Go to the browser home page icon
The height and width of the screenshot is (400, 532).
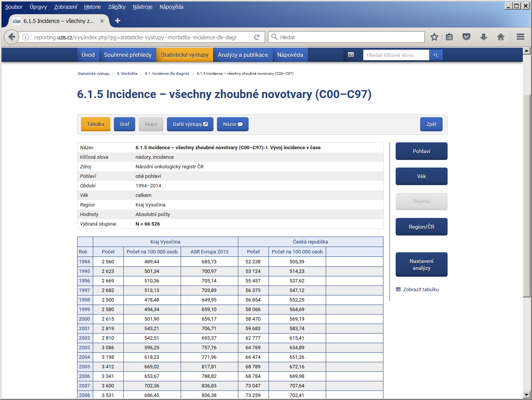501,37
